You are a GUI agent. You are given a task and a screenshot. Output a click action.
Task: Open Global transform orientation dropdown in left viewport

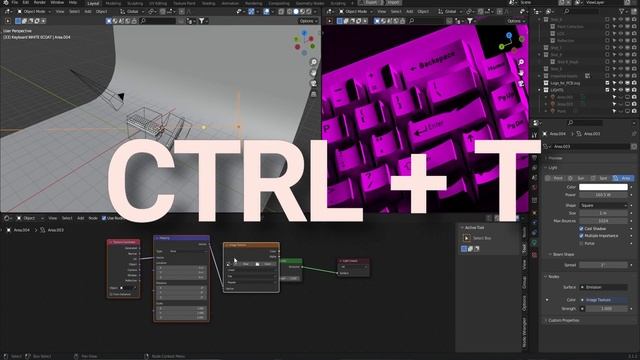[x=133, y=11]
